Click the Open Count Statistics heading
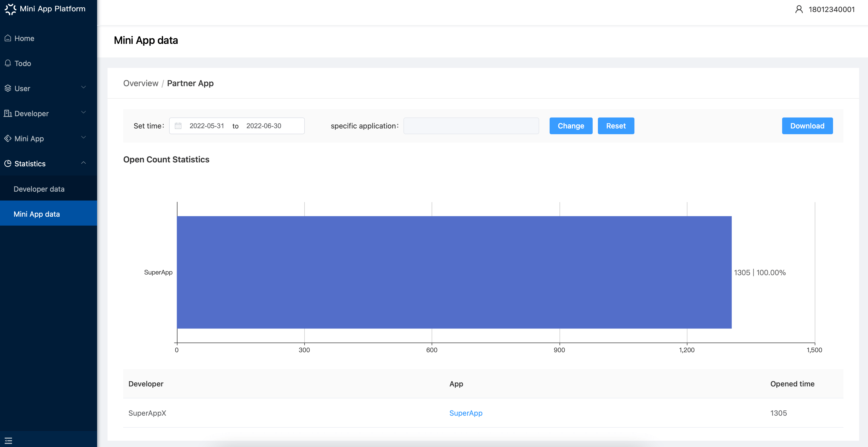 [x=166, y=160]
